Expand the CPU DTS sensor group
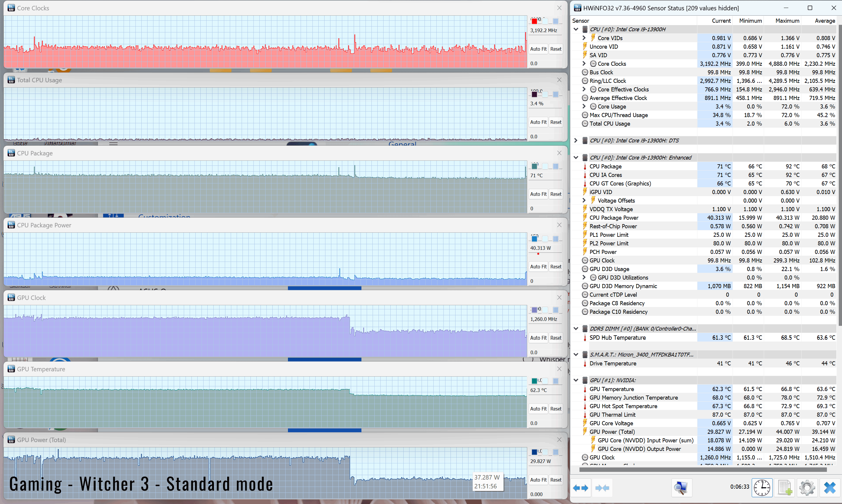The height and width of the screenshot is (504, 842). point(576,140)
